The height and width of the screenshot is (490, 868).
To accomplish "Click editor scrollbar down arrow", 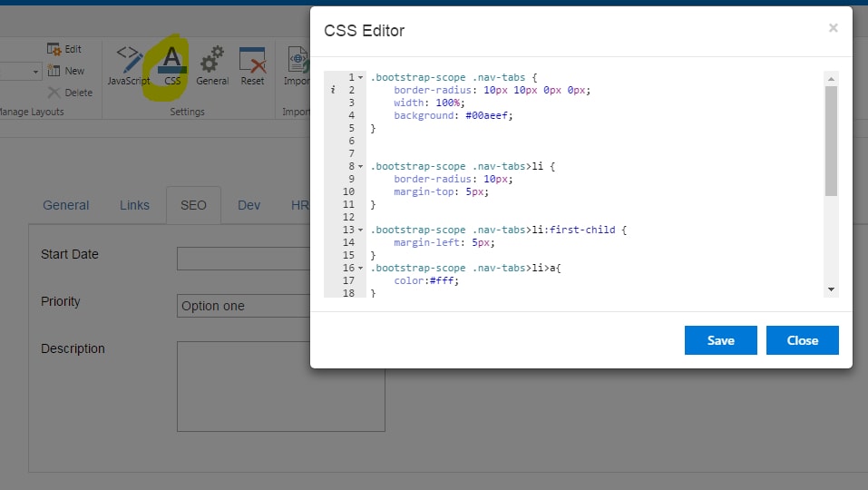I will (831, 289).
